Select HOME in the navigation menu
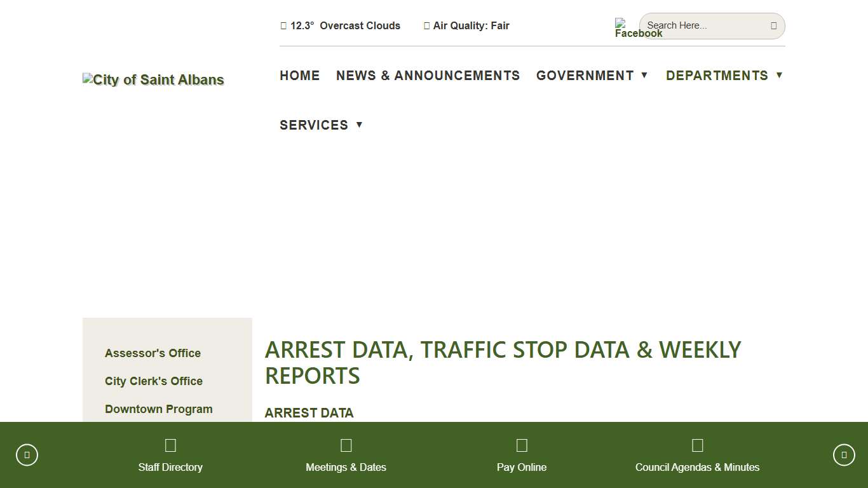The width and height of the screenshot is (868, 488). point(299,75)
